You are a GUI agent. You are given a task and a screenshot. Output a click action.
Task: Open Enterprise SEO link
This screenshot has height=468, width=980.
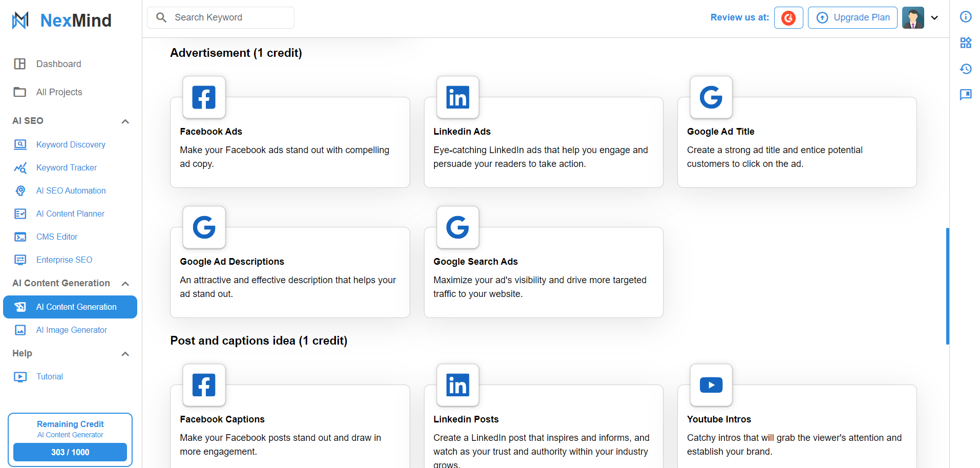[x=64, y=260]
